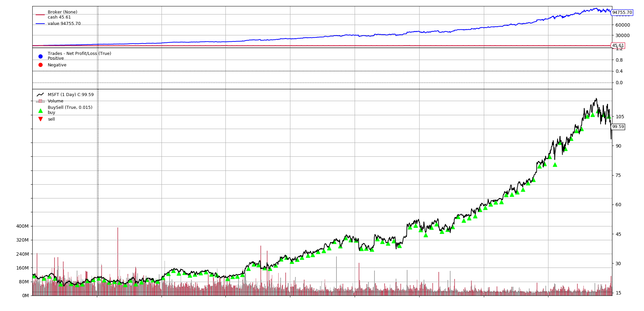644x311 pixels.
Task: Pick the Volume legend color swatch
Action: pyautogui.click(x=40, y=101)
